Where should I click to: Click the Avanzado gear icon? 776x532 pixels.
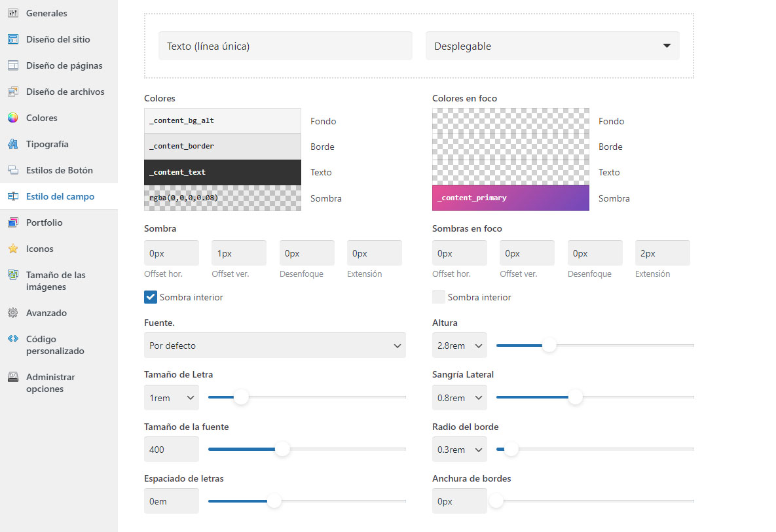click(x=13, y=313)
